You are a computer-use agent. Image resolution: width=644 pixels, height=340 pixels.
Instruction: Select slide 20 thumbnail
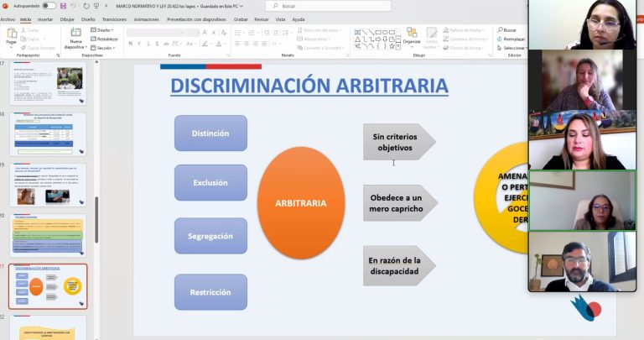[x=48, y=235]
